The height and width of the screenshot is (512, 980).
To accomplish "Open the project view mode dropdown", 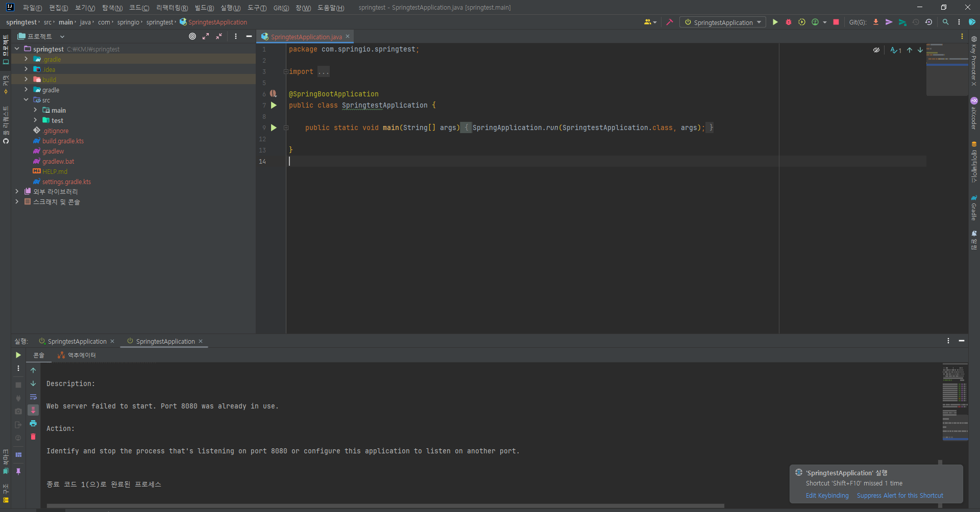I will pos(62,36).
